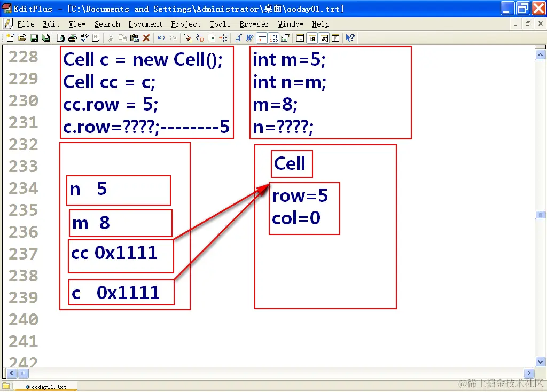This screenshot has width=547, height=392.
Task: Click the red X Delete icon
Action: [x=146, y=38]
